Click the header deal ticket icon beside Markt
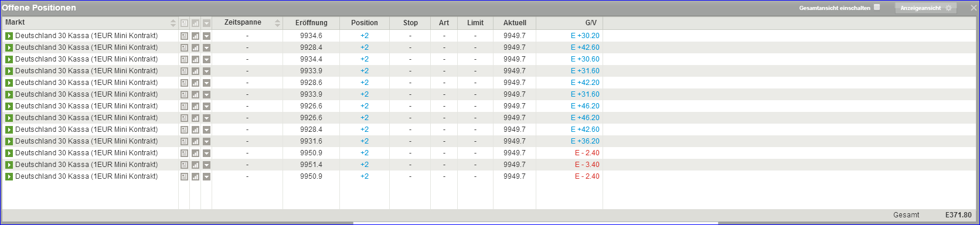The height and width of the screenshot is (225, 980). pos(184,23)
